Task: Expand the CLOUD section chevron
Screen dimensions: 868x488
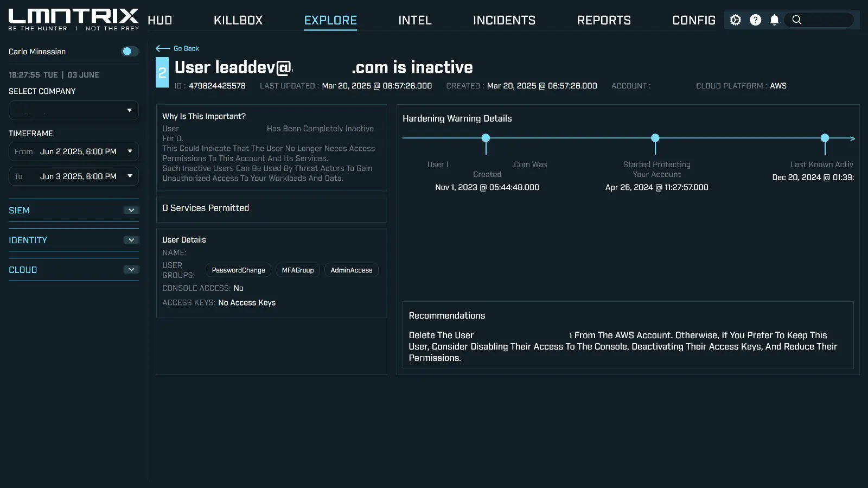Action: tap(131, 270)
